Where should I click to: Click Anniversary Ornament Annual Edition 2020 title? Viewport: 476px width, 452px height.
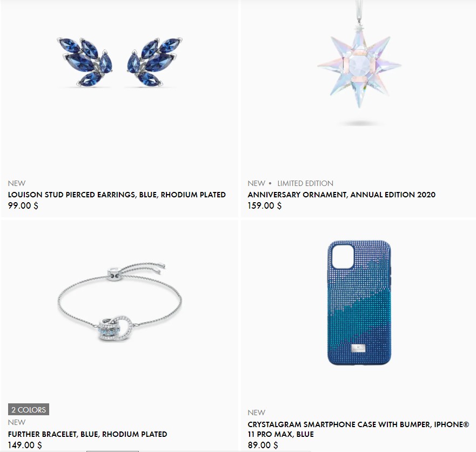click(341, 195)
